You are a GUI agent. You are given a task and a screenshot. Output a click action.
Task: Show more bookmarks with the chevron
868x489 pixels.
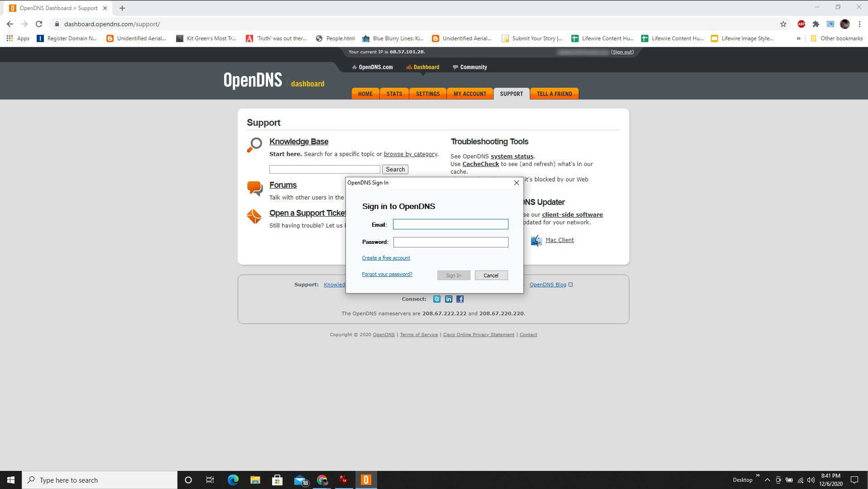coord(798,38)
